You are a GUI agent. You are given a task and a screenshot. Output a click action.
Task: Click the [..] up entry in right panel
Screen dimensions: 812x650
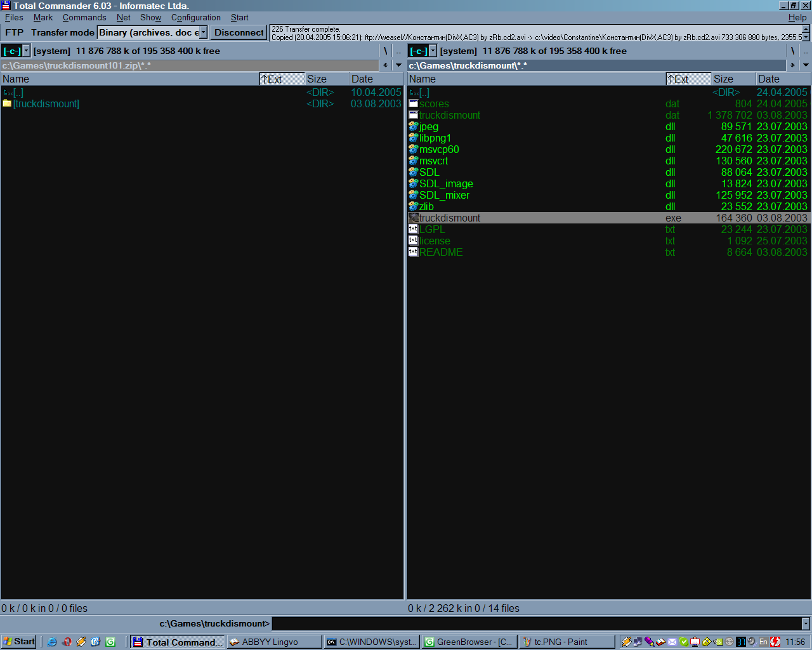tap(424, 92)
